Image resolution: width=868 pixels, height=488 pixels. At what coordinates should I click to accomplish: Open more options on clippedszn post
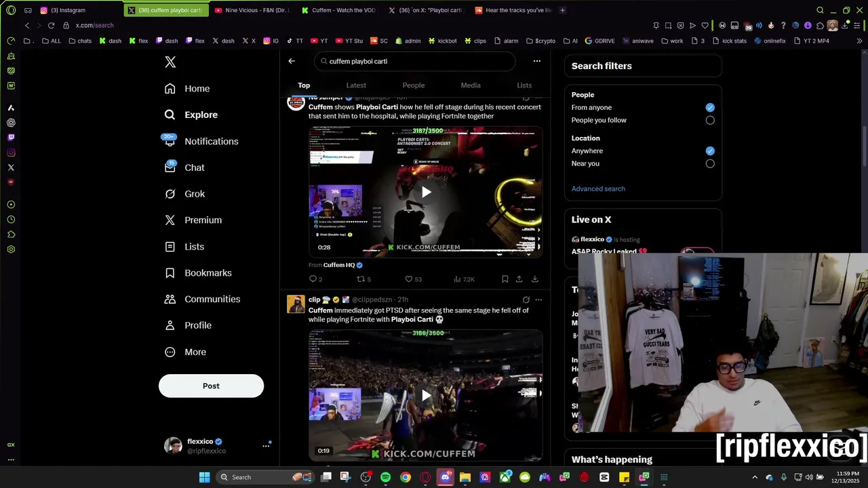[x=538, y=300]
